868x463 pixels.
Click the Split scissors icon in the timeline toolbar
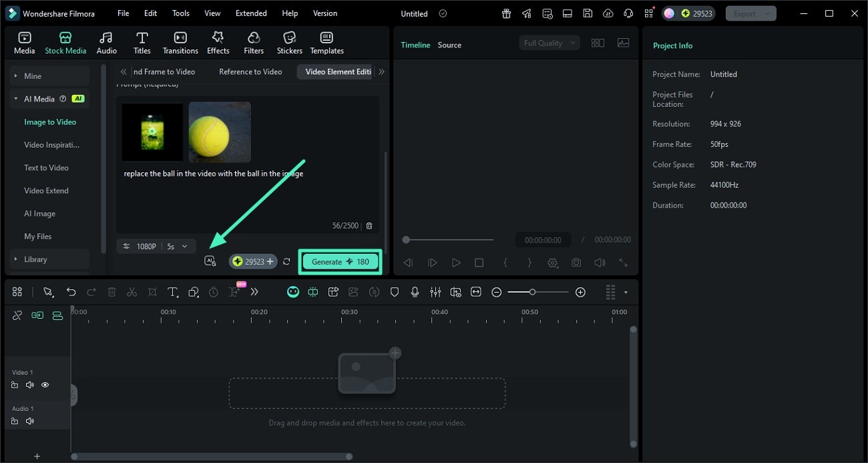point(132,292)
